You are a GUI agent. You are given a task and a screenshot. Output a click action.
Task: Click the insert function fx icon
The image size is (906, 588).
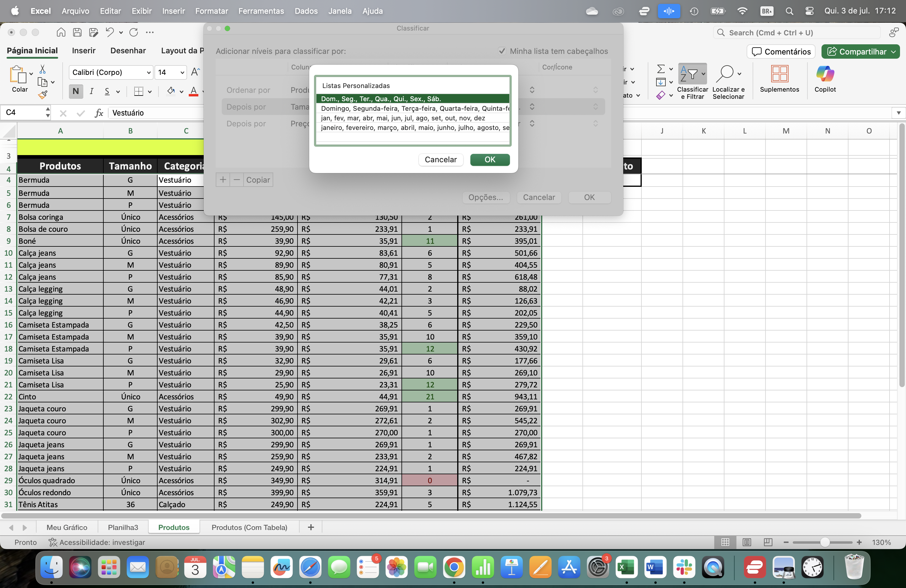point(99,113)
